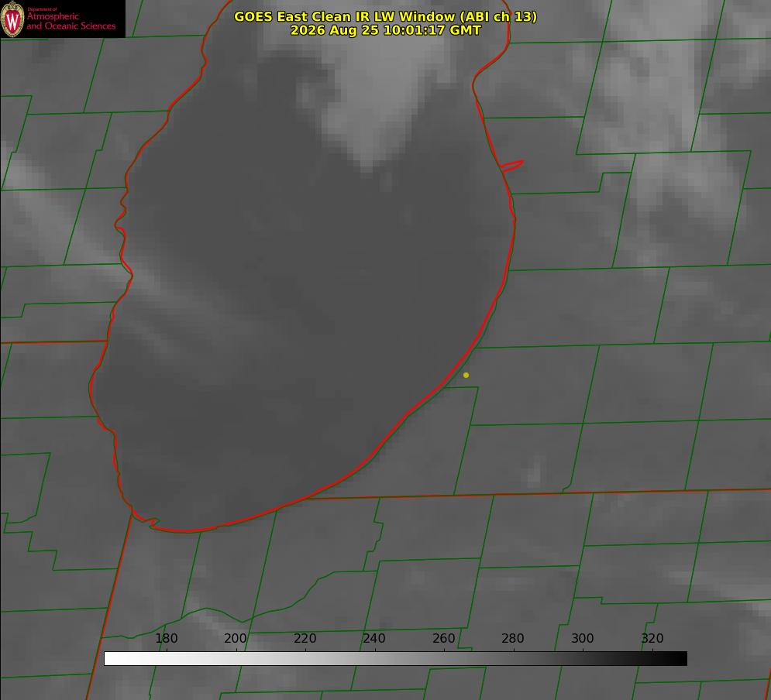Select the 200 tick label on the colorbar
Viewport: 771px width, 700px height.
[x=236, y=638]
